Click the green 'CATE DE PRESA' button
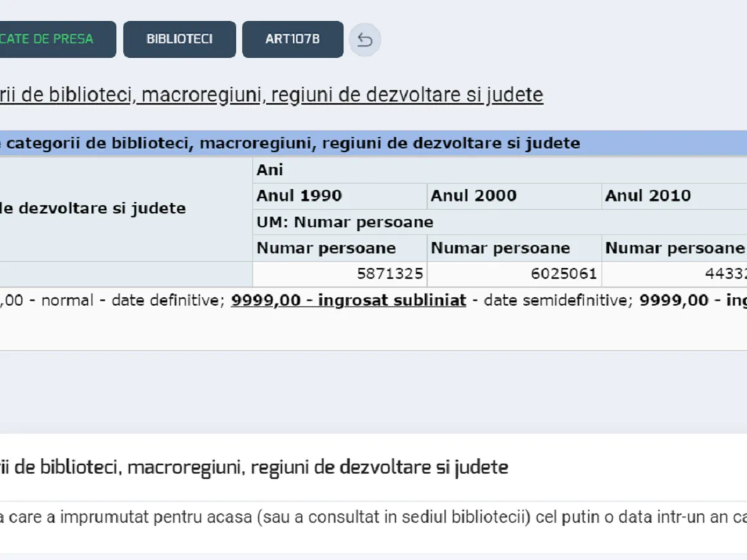This screenshot has width=747, height=560. pyautogui.click(x=56, y=39)
